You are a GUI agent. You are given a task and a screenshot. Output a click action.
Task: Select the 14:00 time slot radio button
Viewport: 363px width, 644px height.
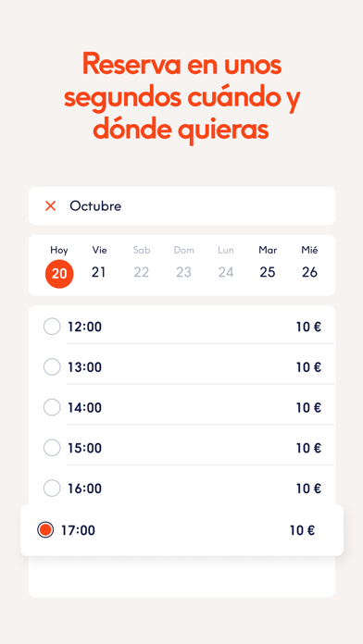tap(52, 407)
